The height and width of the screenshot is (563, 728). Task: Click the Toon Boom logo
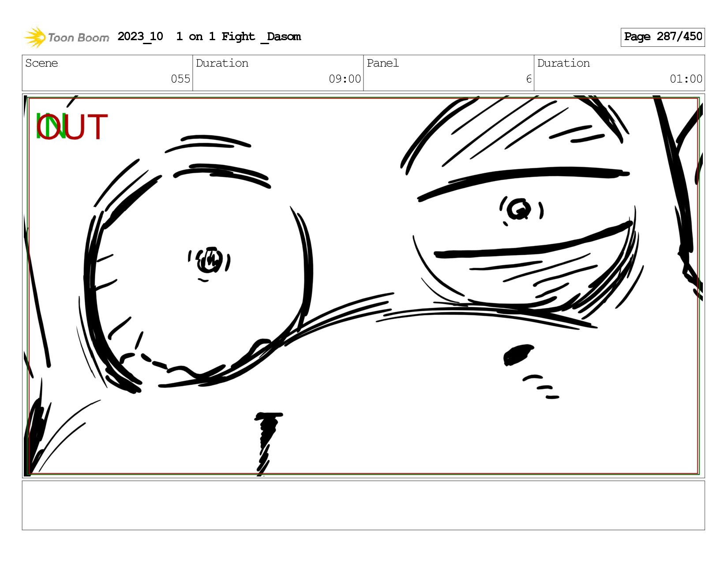click(66, 37)
